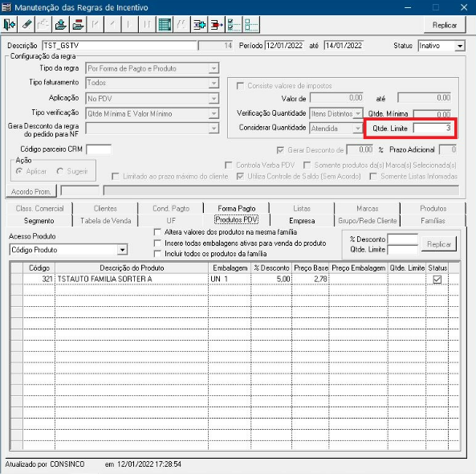This screenshot has height=474, width=476.
Task: Toggle Consiste valores de impostos checkbox
Action: point(240,86)
